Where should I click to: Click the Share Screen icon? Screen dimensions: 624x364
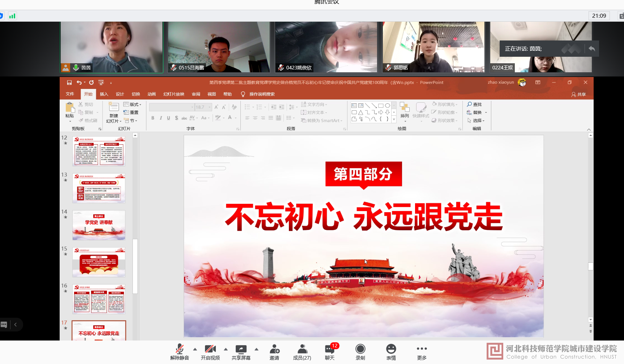241,349
